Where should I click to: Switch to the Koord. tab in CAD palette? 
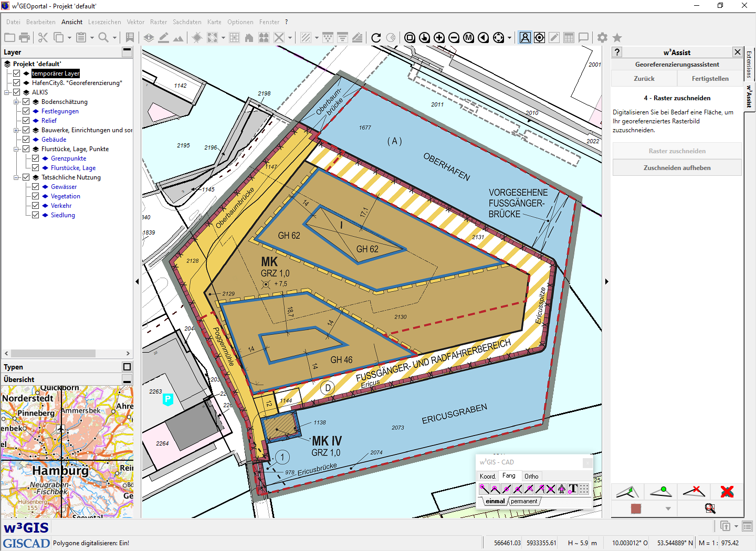(x=488, y=476)
